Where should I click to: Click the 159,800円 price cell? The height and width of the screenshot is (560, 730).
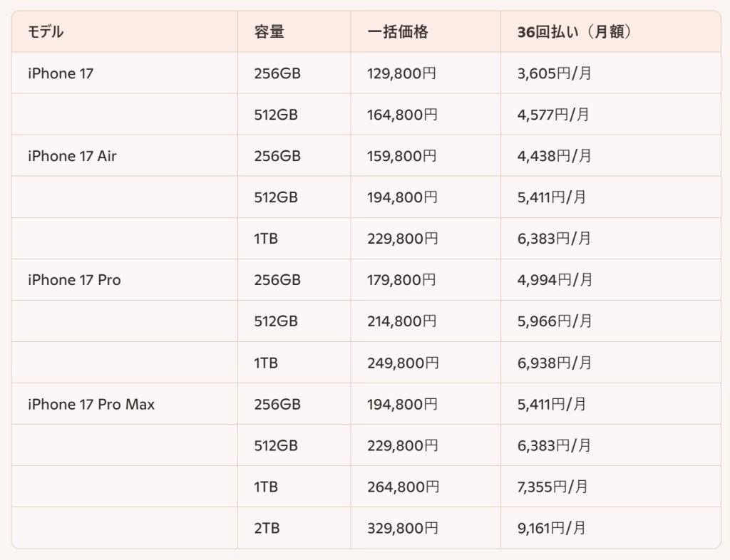[402, 156]
